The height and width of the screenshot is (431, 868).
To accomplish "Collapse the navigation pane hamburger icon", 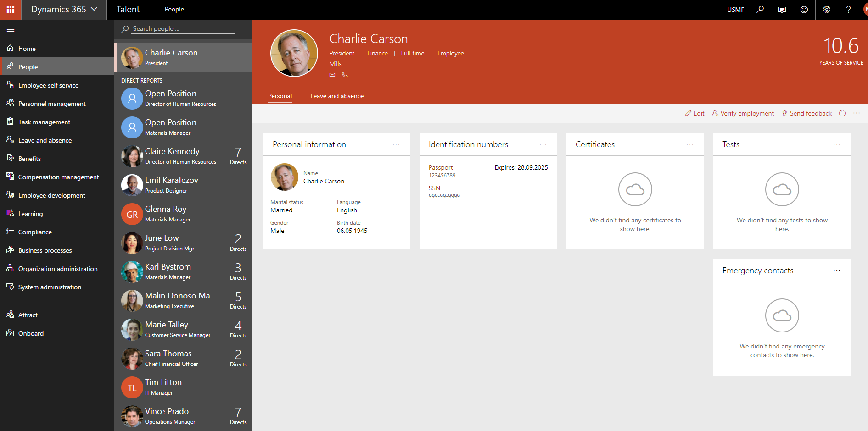I will tap(11, 29).
